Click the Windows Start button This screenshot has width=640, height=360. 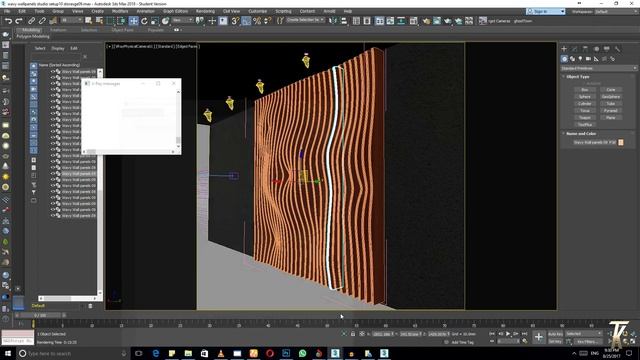pyautogui.click(x=7, y=353)
